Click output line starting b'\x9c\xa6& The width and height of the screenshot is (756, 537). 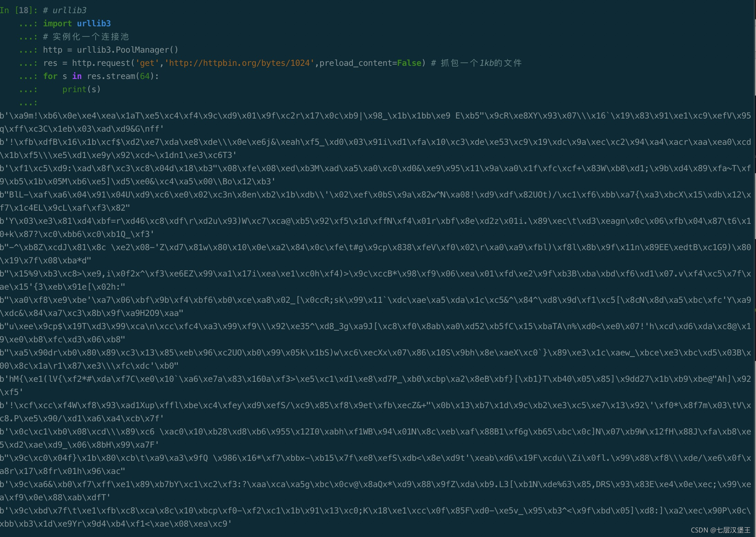click(376, 491)
